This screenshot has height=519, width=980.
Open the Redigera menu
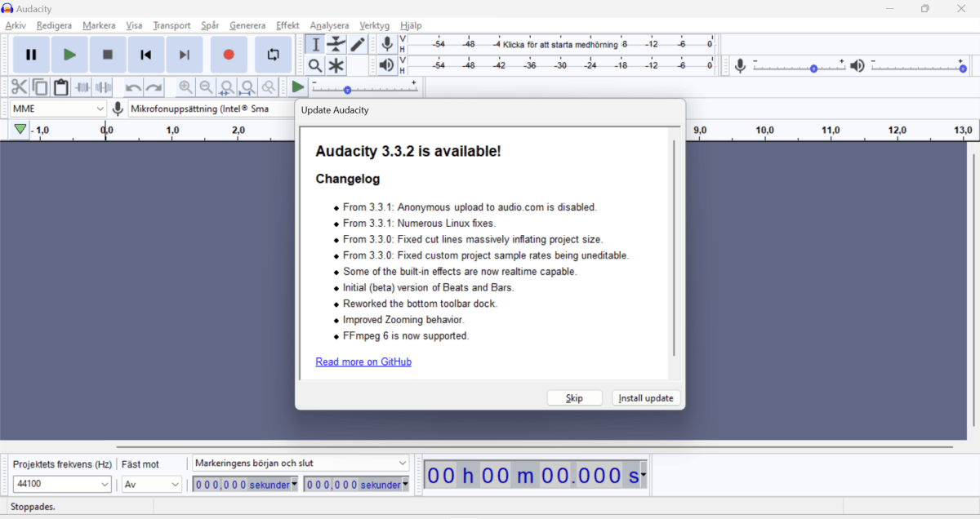click(54, 25)
